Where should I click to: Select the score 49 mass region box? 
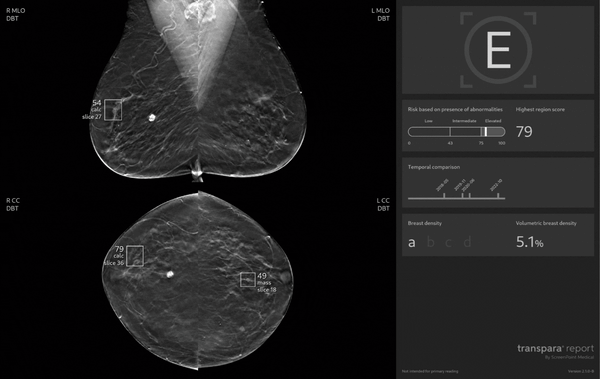pos(248,279)
